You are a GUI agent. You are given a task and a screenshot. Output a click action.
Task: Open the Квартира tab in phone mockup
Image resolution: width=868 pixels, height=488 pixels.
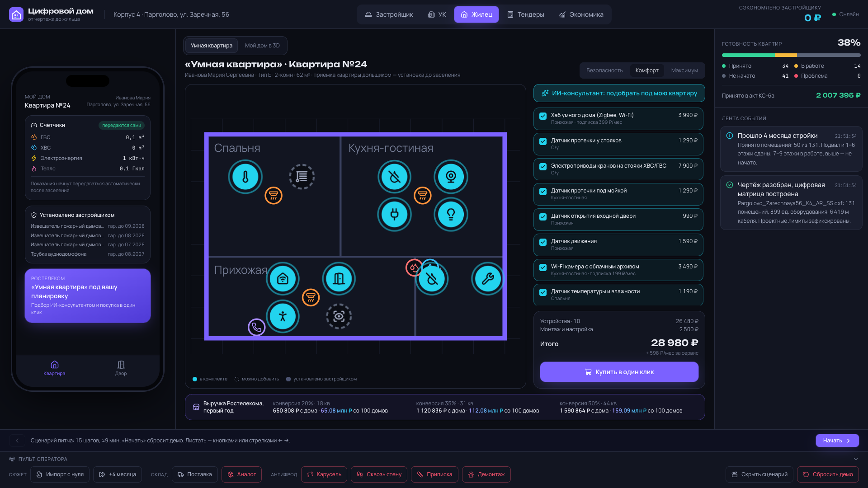[54, 368]
